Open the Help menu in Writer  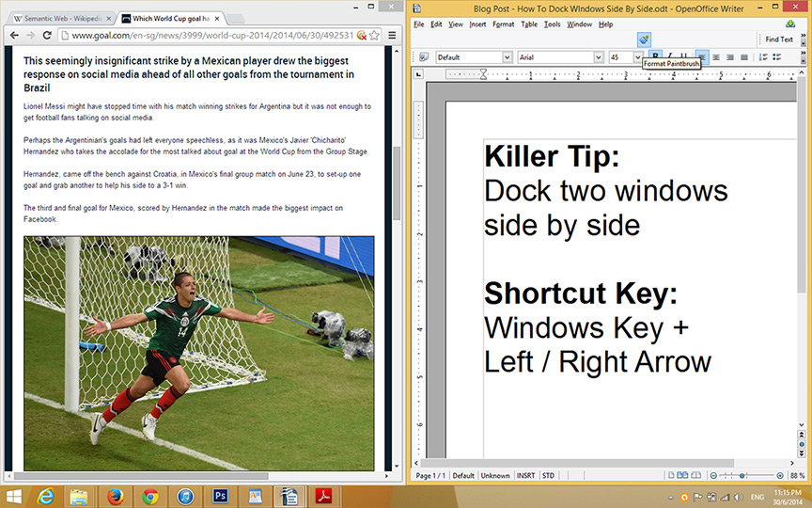point(605,24)
